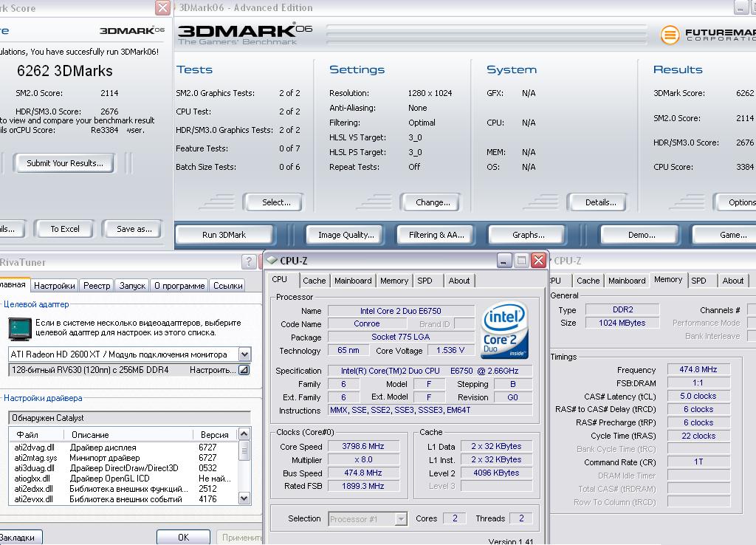Open Graphs button in 3DMark06
The image size is (756, 545).
tap(529, 235)
